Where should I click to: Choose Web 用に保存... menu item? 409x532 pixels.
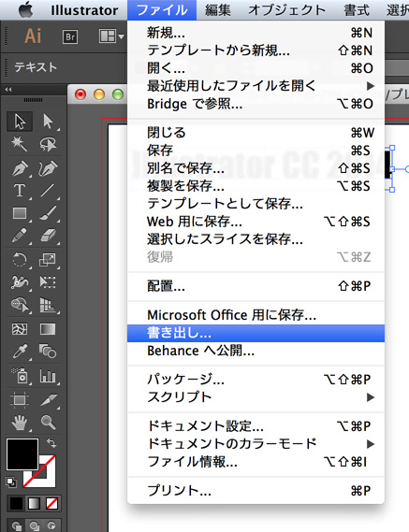(x=256, y=222)
